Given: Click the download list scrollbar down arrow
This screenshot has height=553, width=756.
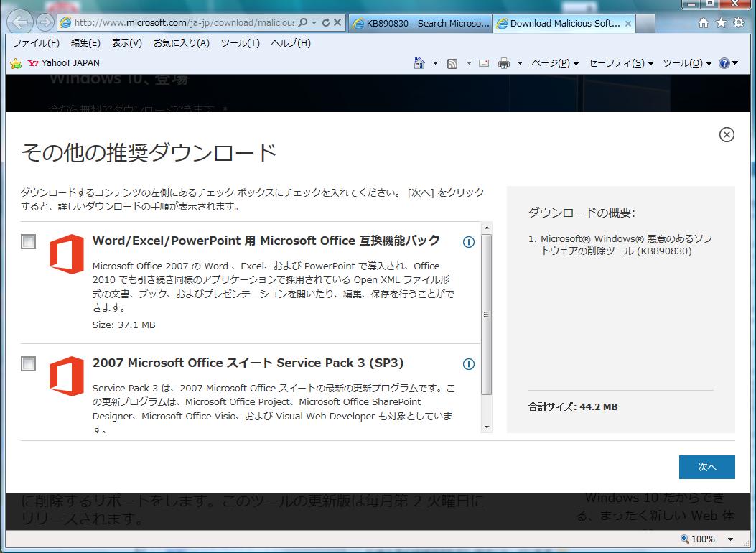Looking at the screenshot, I should tap(486, 427).
